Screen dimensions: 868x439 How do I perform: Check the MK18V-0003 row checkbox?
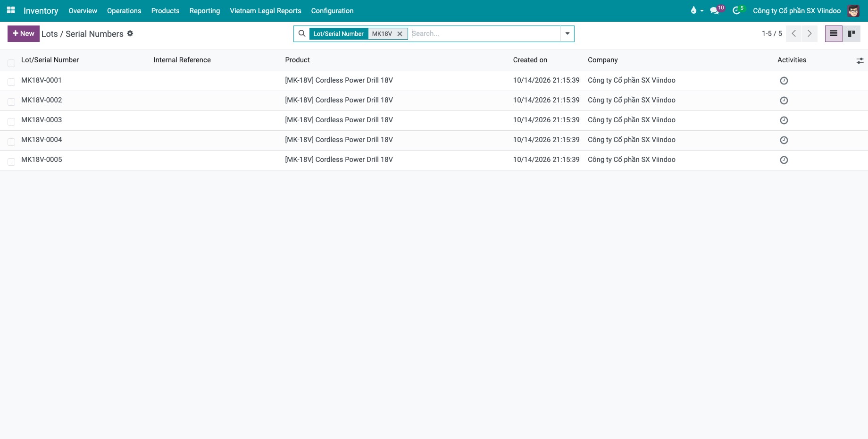pyautogui.click(x=11, y=122)
